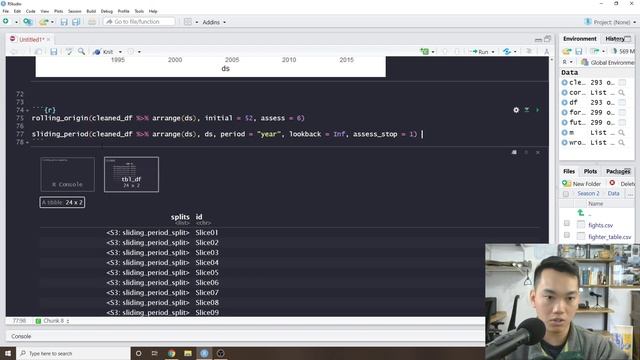Viewport: 640px width, 360px height.
Task: Click the Insert Chunk icon
Action: tap(425, 51)
